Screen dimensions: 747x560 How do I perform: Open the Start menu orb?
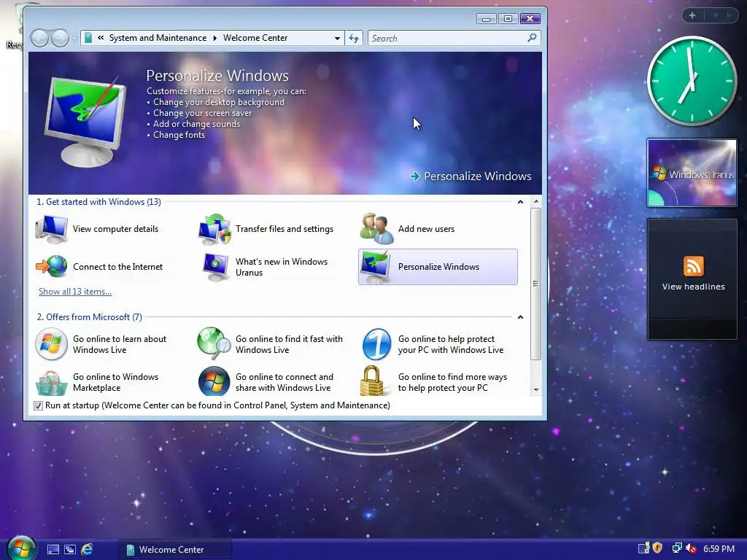pos(21,548)
